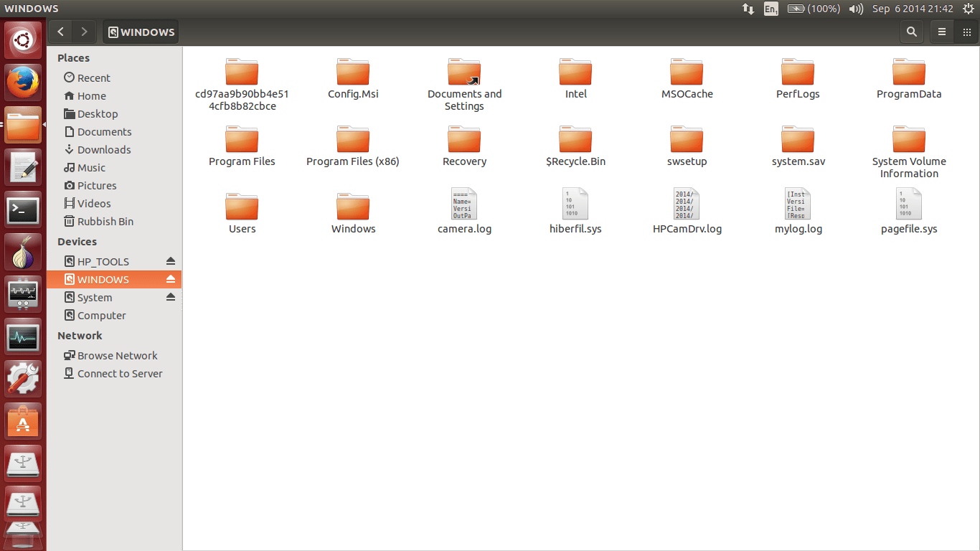The width and height of the screenshot is (980, 551).
Task: Switch view using the list options icon
Action: point(941,32)
